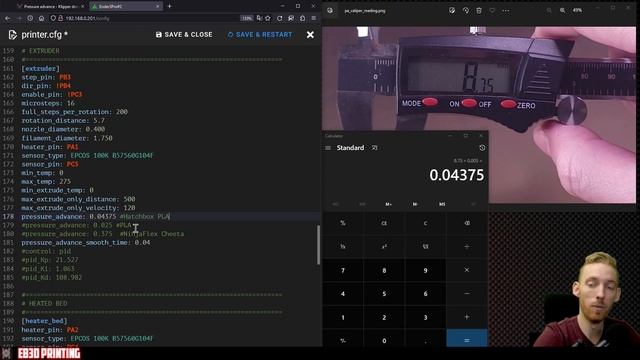Zoom out in Photos viewer

(x=549, y=11)
